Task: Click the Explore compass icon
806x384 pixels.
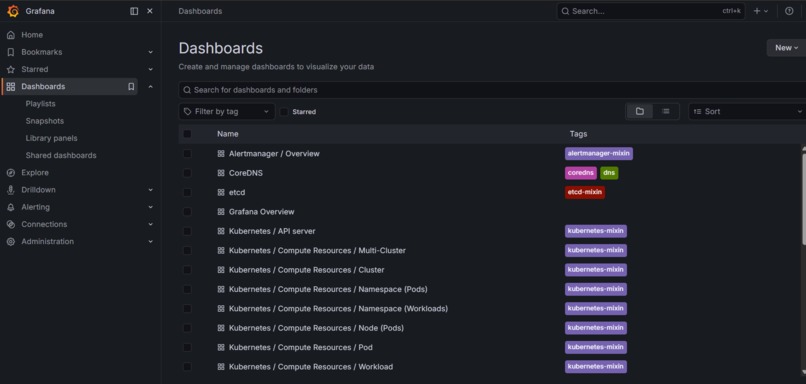Action: (x=11, y=173)
